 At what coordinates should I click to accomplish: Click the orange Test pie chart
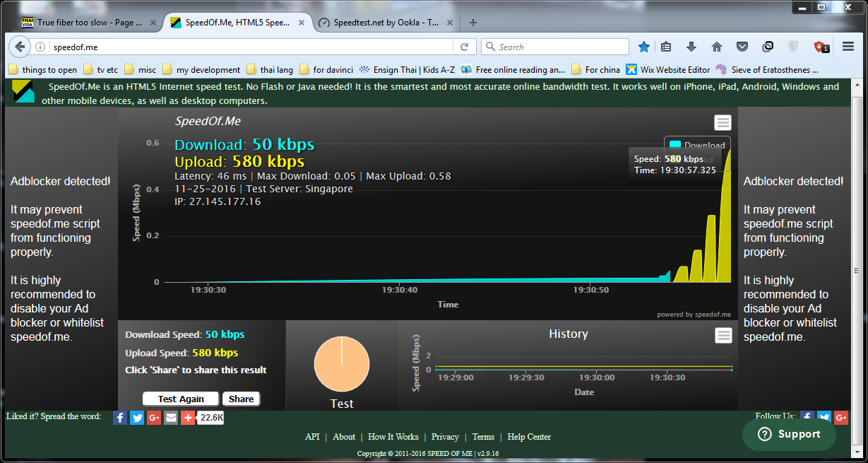pos(342,364)
